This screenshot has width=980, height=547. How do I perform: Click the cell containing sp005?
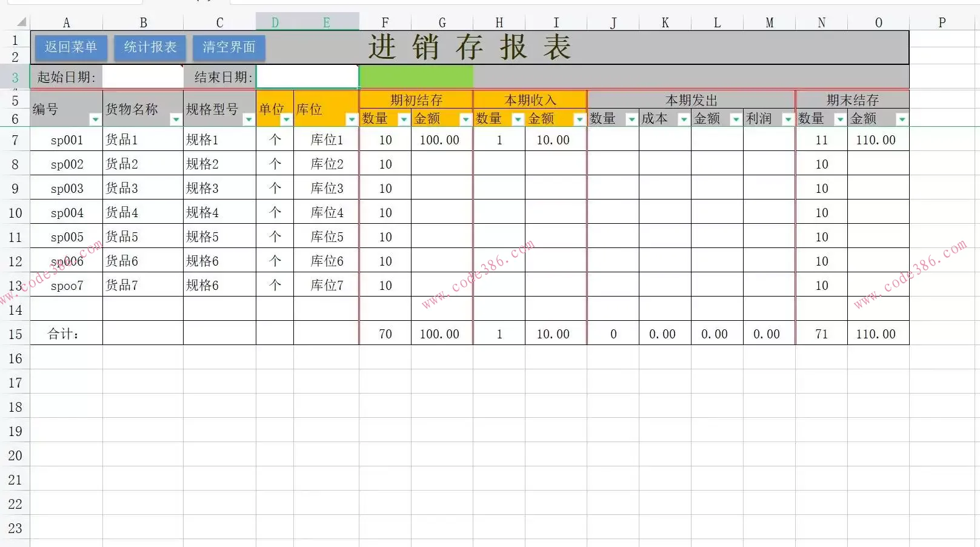pos(67,237)
